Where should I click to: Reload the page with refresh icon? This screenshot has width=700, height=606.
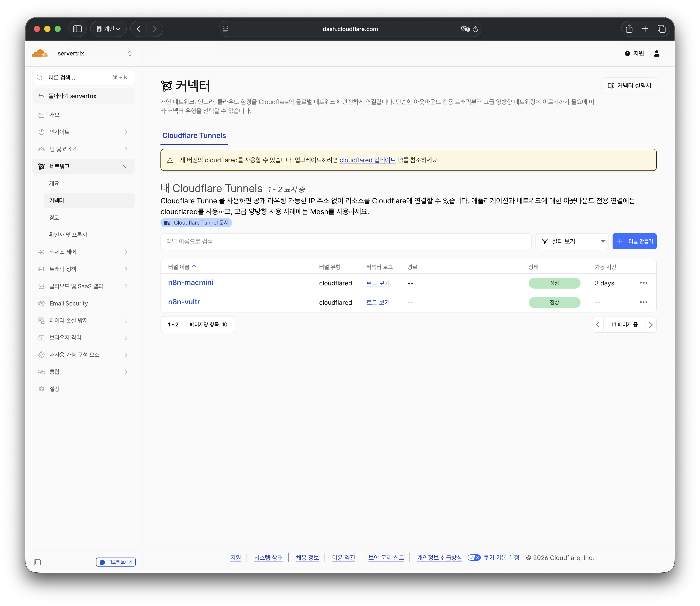tap(475, 29)
